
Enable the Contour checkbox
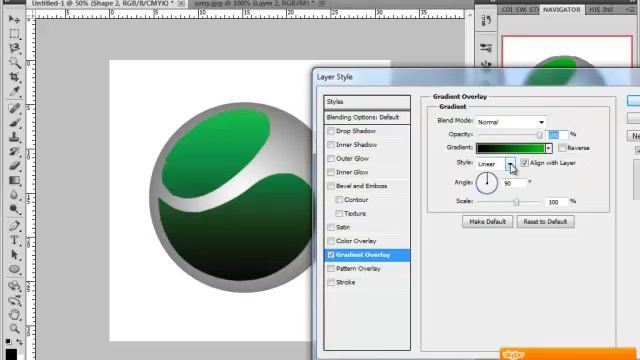tap(339, 200)
